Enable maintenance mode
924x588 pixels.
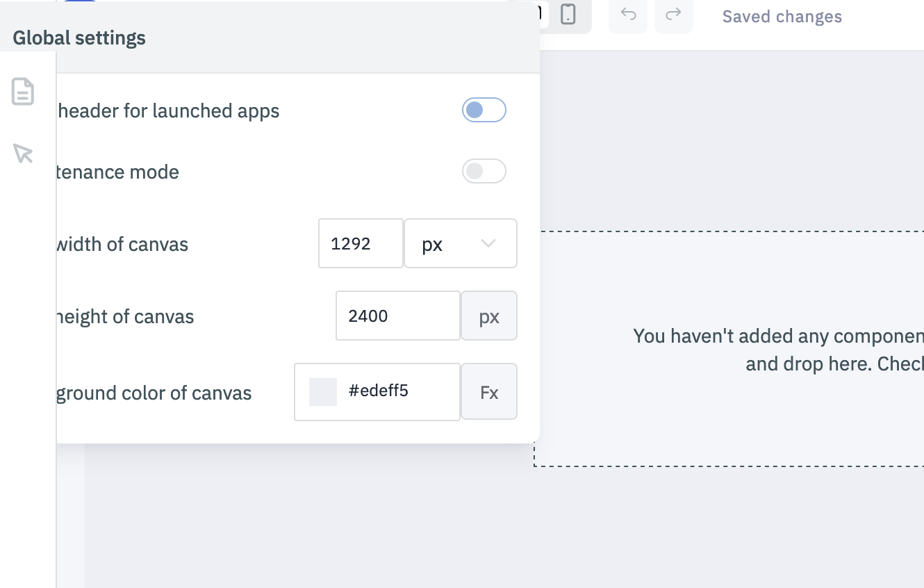point(484,171)
